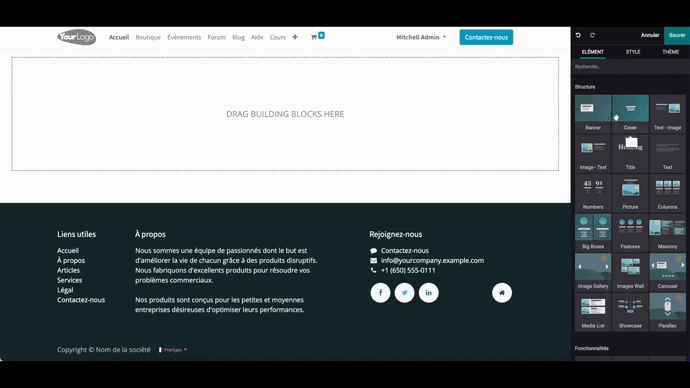Screen dimensions: 690x388
Task: Click the undo arrow icon
Action: (x=578, y=35)
